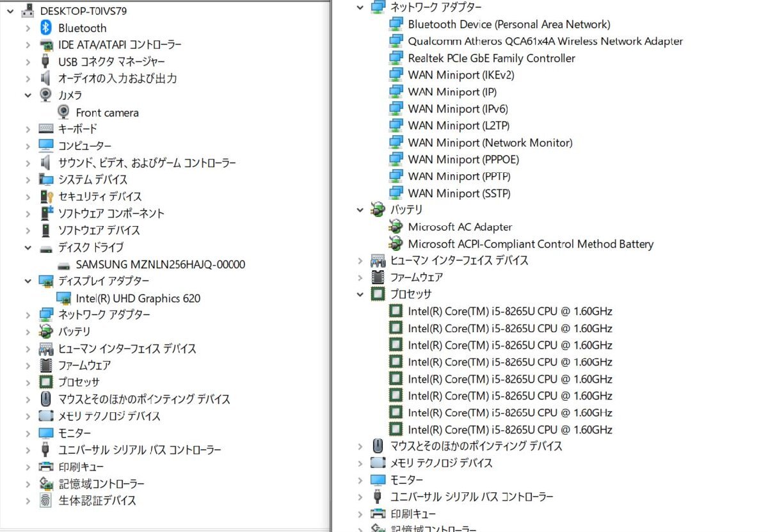Select ソフトウェア デバイス row
Screen dimensions: 768x532
(x=99, y=230)
